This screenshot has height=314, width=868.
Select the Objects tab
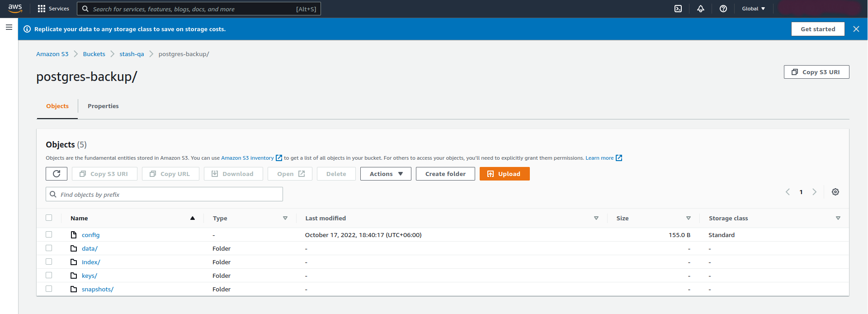[x=57, y=106]
